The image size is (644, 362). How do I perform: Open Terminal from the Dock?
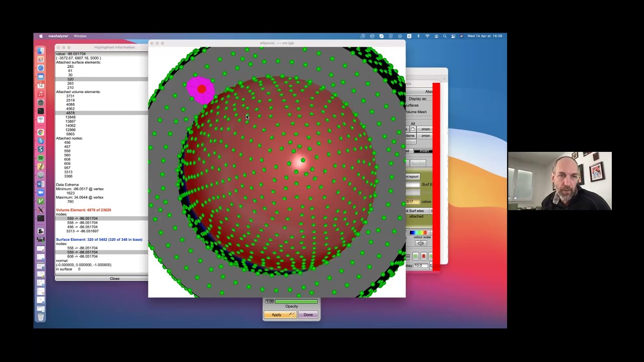pos(41,111)
